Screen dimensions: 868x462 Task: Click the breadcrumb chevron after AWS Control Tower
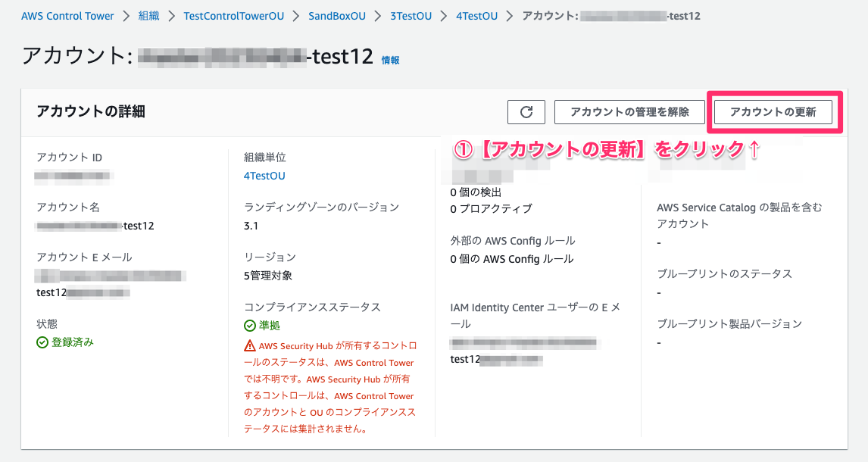[x=126, y=16]
